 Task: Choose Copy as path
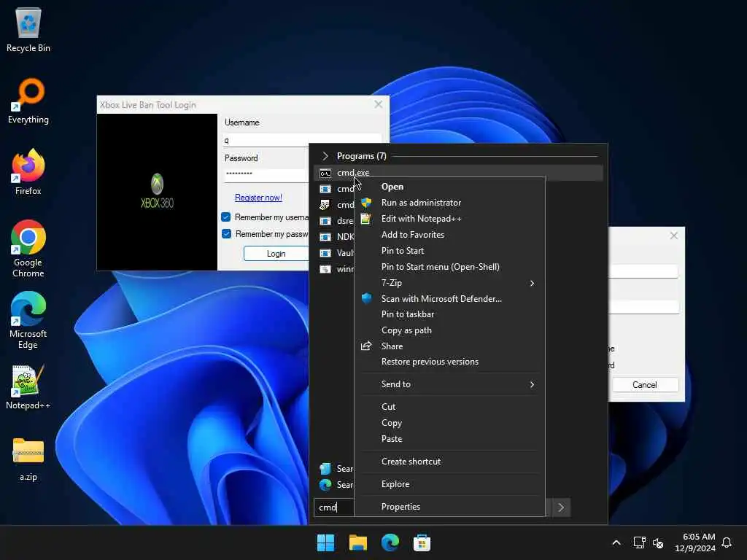click(x=449, y=330)
